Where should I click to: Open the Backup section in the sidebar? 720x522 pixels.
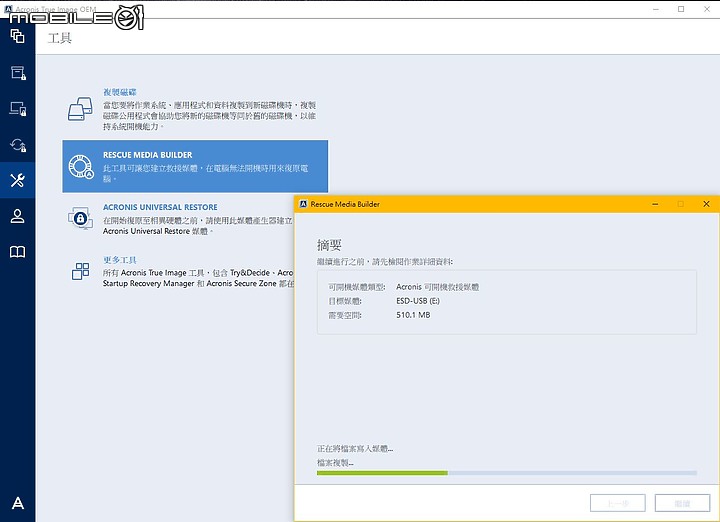pyautogui.click(x=17, y=36)
